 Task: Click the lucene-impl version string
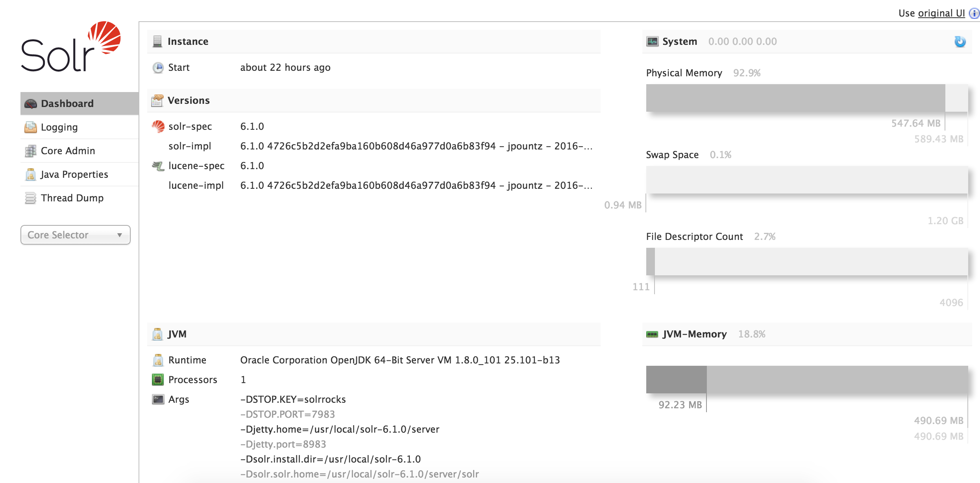pos(416,185)
